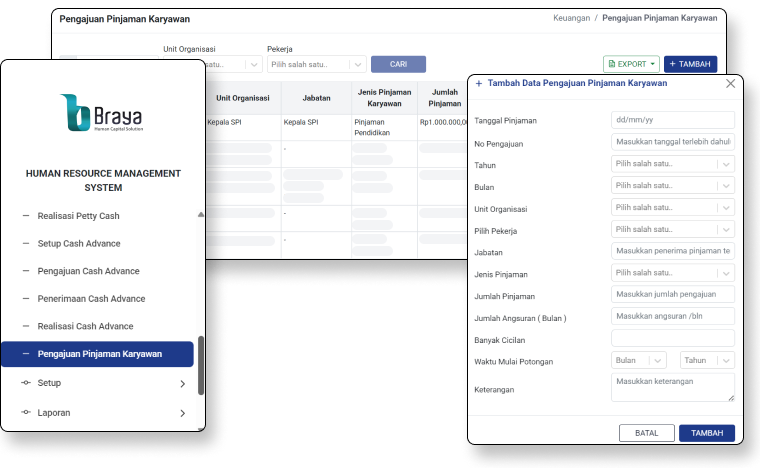The image size is (760, 468).
Task: Open the Tahun dropdown in form
Action: point(672,164)
